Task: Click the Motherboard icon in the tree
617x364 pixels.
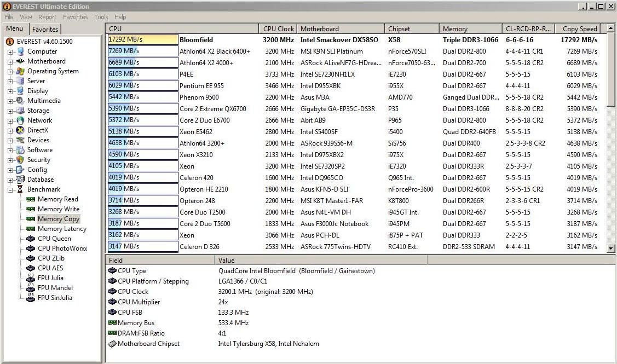Action: pyautogui.click(x=20, y=61)
